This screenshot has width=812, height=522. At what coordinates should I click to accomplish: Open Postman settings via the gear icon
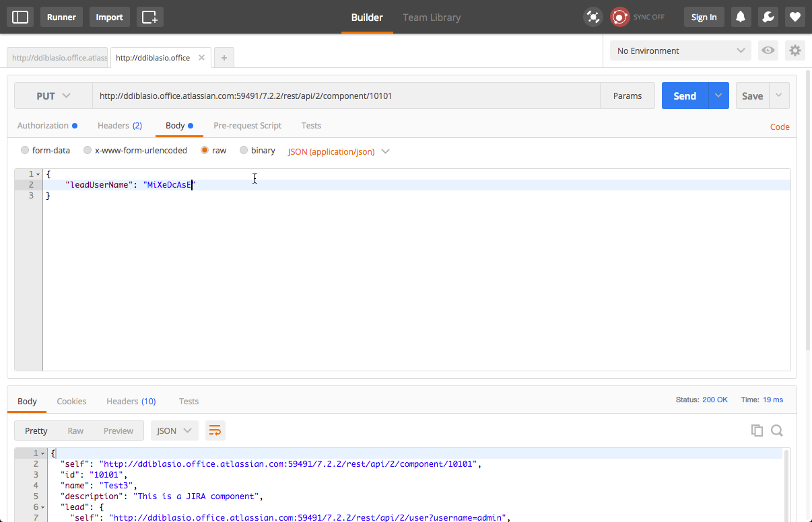tap(794, 50)
